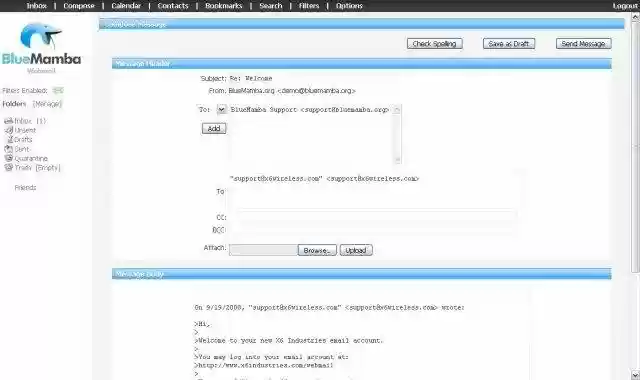Open the Trash folder
Viewport: 640px width, 380px height.
click(x=23, y=168)
